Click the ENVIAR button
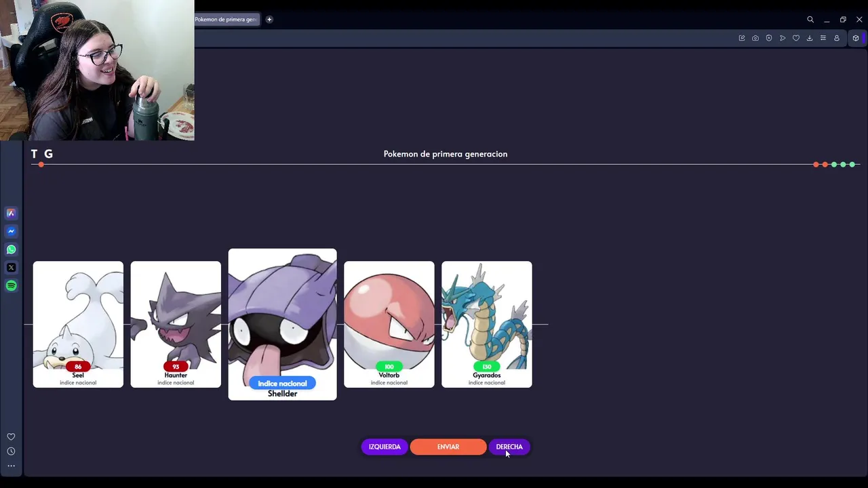The width and height of the screenshot is (868, 488). pyautogui.click(x=448, y=447)
